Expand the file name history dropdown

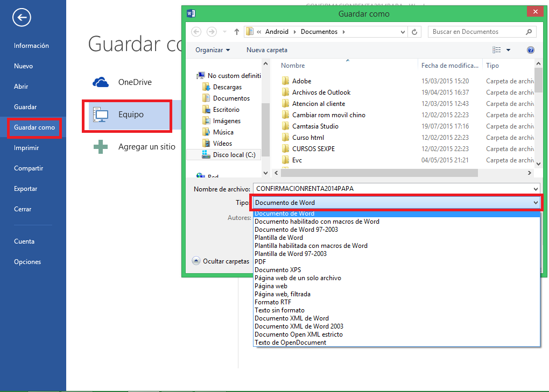pyautogui.click(x=536, y=189)
